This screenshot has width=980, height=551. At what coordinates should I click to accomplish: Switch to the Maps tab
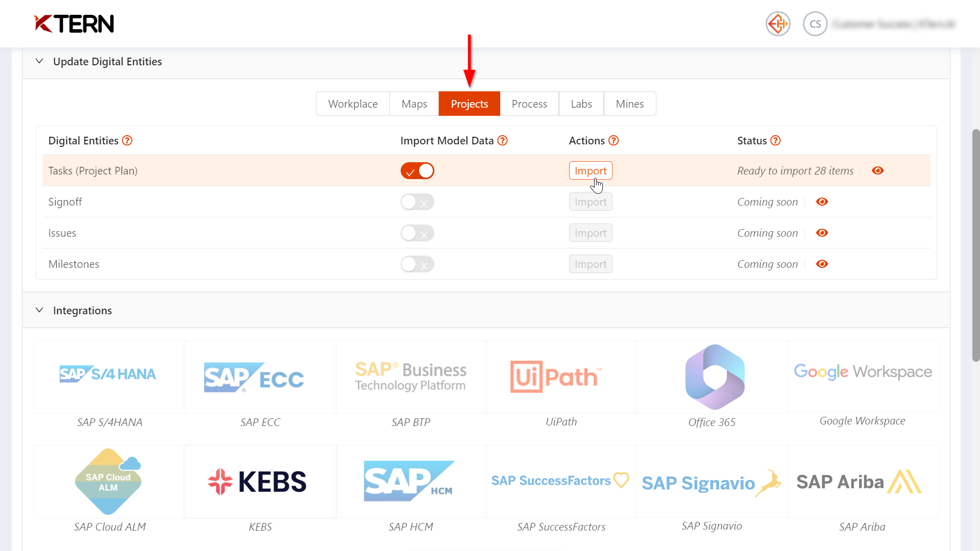coord(414,104)
